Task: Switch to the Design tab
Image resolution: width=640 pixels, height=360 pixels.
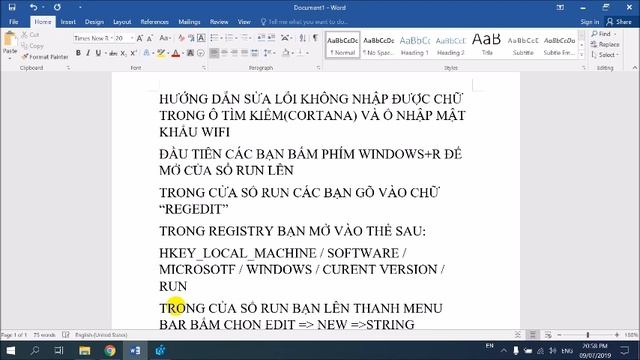Action: [94, 22]
